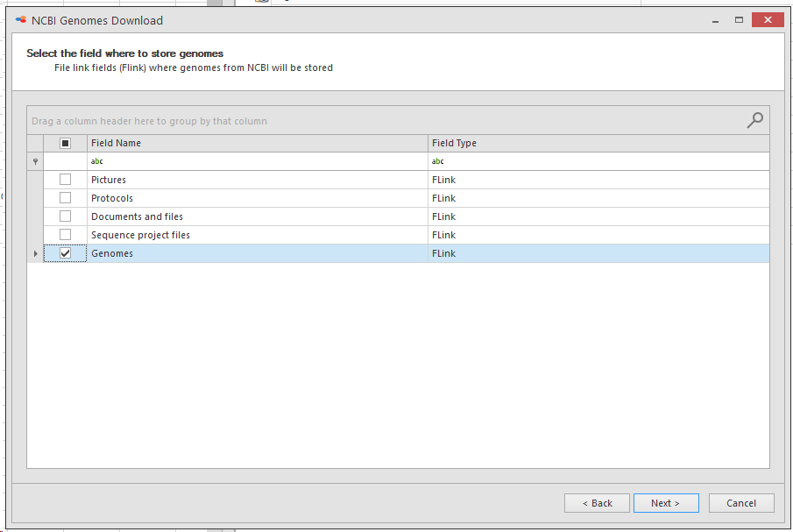Uncheck the Genomes field checkbox
The height and width of the screenshot is (532, 793).
65,253
